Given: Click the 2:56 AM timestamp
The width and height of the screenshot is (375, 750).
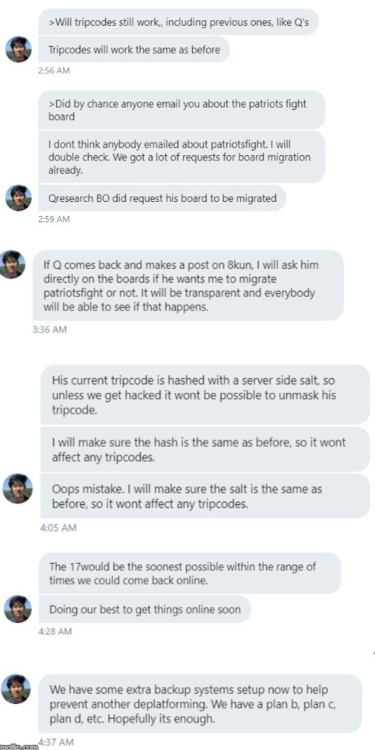Looking at the screenshot, I should 54,71.
